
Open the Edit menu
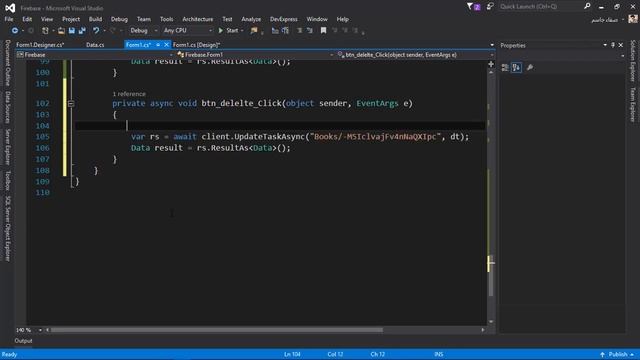(27, 19)
